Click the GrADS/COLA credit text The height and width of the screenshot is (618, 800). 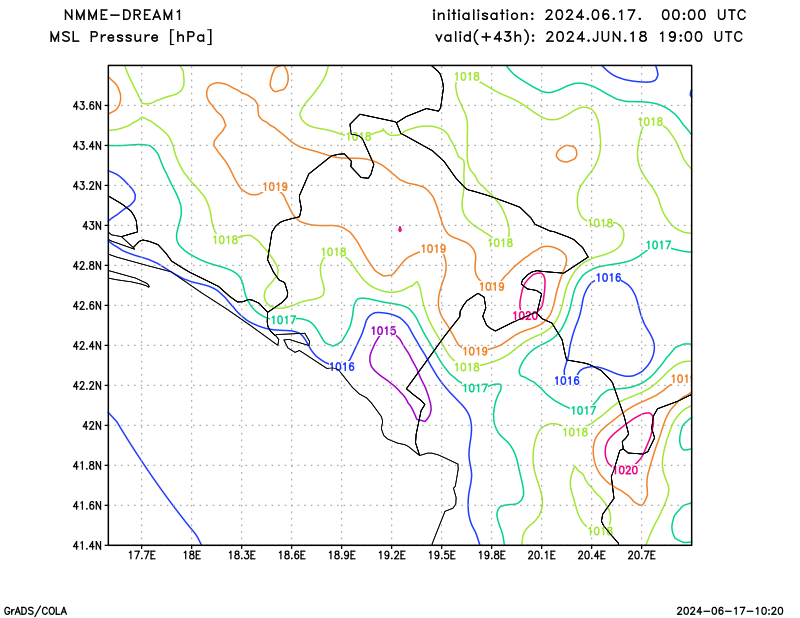[35, 611]
